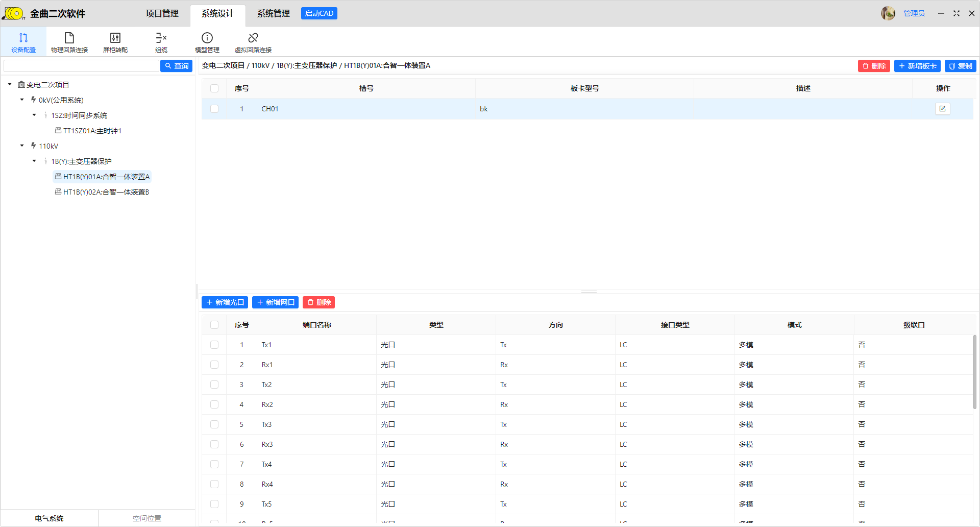Click the 新增光口 button
Screen dimensions: 980x527
225,302
